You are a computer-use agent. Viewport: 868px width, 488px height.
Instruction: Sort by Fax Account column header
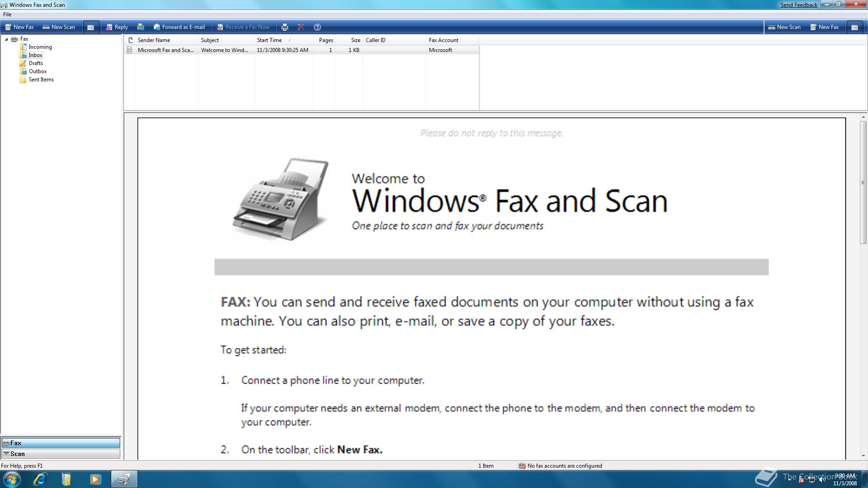coord(452,40)
